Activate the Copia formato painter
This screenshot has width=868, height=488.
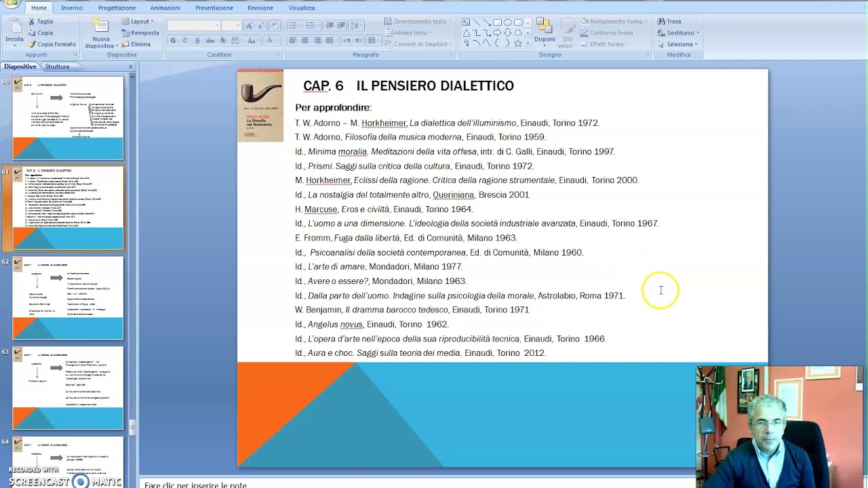[x=52, y=44]
